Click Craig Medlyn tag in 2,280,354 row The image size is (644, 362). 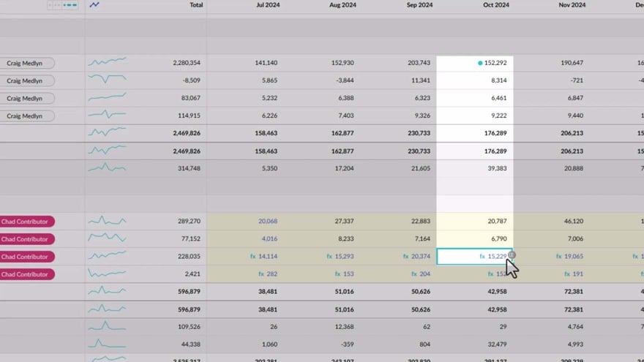point(24,63)
